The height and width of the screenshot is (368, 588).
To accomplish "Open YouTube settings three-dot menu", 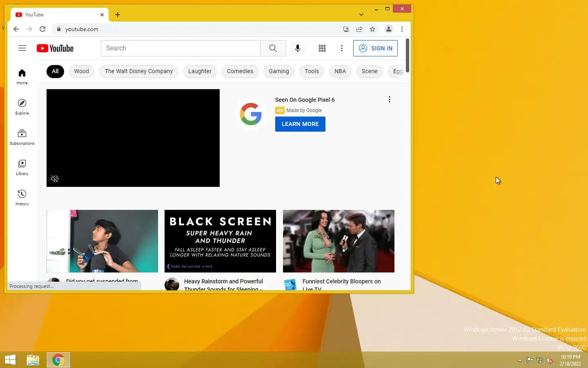I will click(342, 48).
